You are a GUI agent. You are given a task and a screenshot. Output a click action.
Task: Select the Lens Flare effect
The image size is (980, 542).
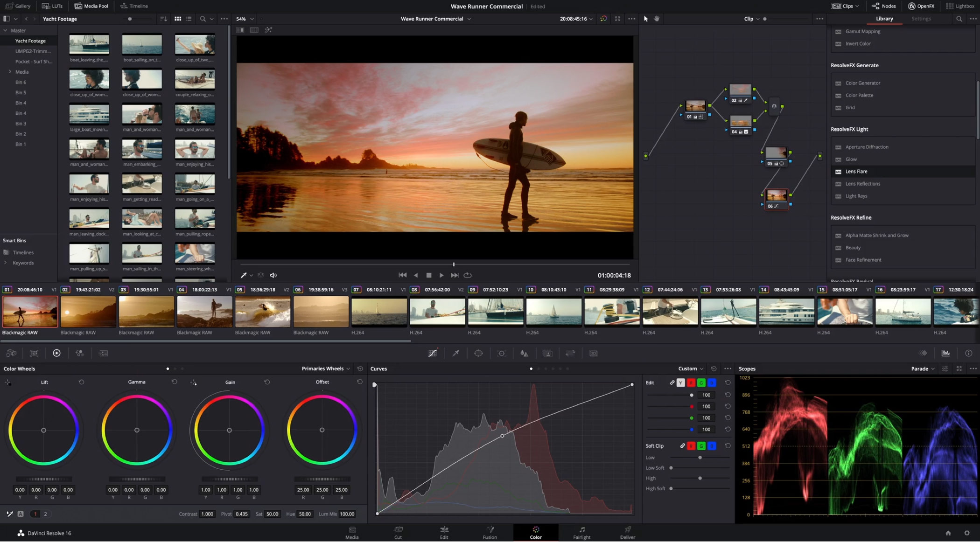(857, 171)
